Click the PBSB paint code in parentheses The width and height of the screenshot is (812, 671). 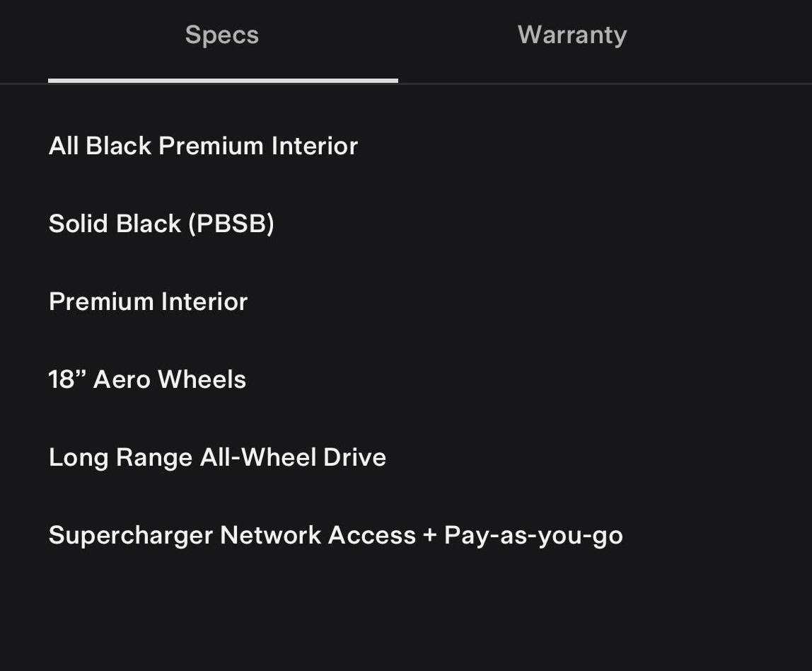pyautogui.click(x=231, y=224)
